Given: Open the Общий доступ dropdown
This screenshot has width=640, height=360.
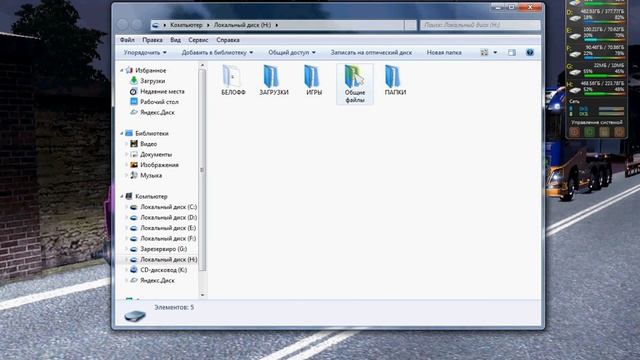Looking at the screenshot, I should [292, 52].
